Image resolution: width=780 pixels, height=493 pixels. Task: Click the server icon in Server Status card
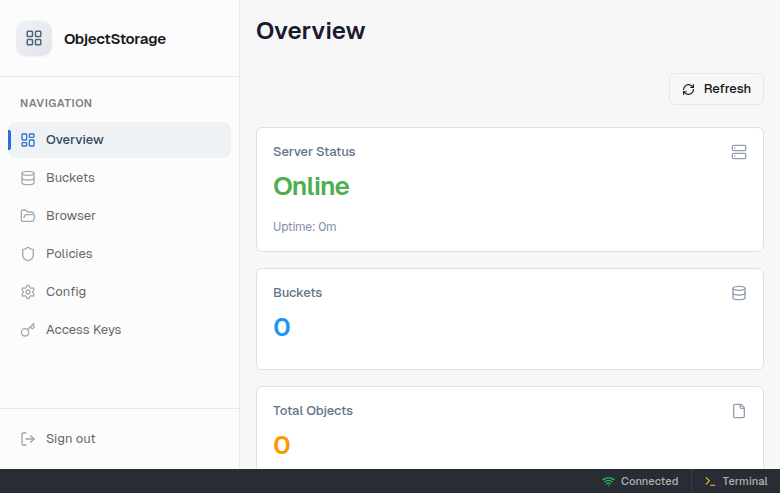point(739,152)
